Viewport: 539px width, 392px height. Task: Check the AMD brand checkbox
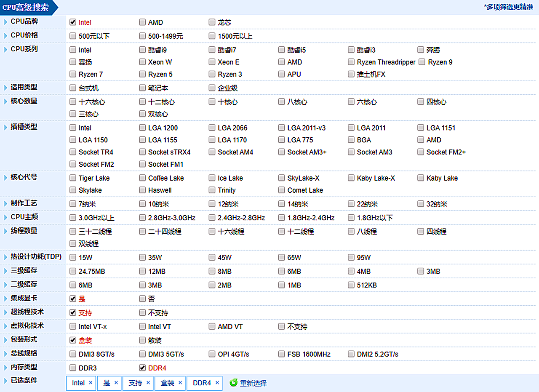[x=142, y=22]
